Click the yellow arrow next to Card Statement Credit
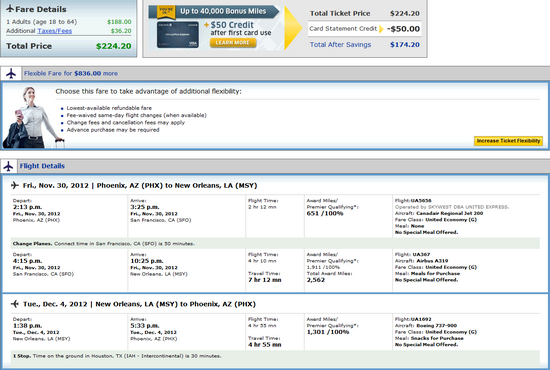The width and height of the screenshot is (550, 370). 381,29
